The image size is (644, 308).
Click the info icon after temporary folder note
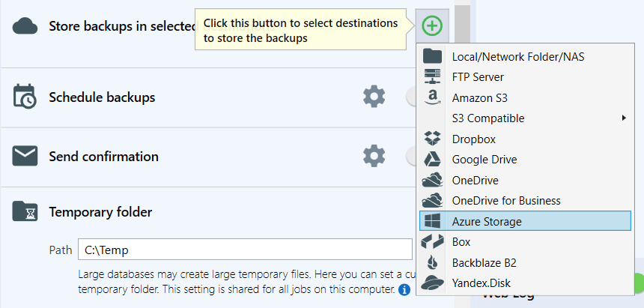click(x=404, y=289)
